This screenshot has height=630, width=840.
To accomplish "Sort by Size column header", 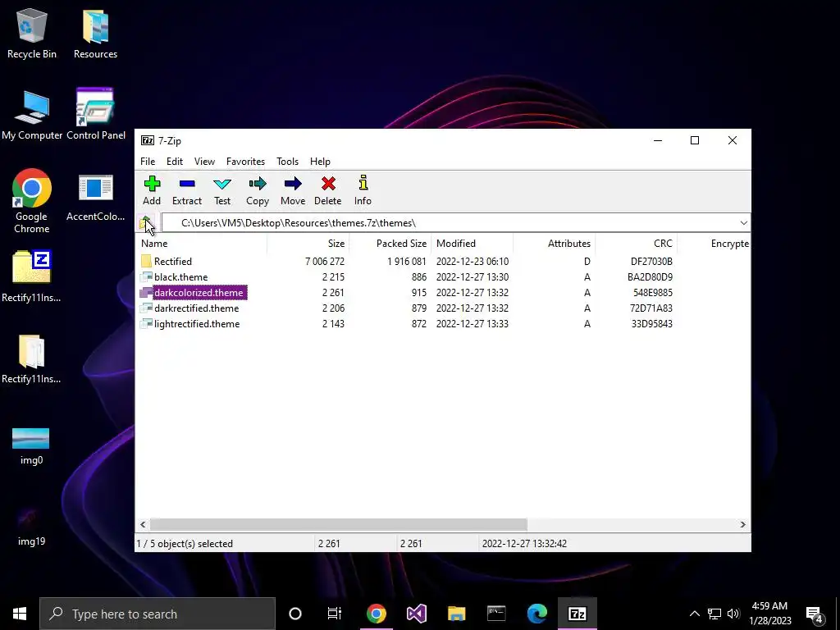I will 308,243.
